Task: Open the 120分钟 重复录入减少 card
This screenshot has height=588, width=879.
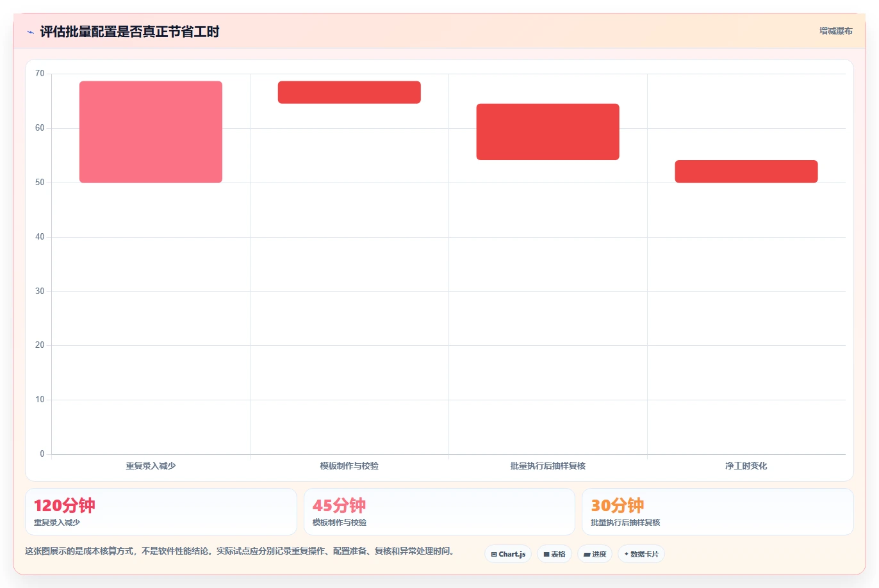Action: coord(161,512)
